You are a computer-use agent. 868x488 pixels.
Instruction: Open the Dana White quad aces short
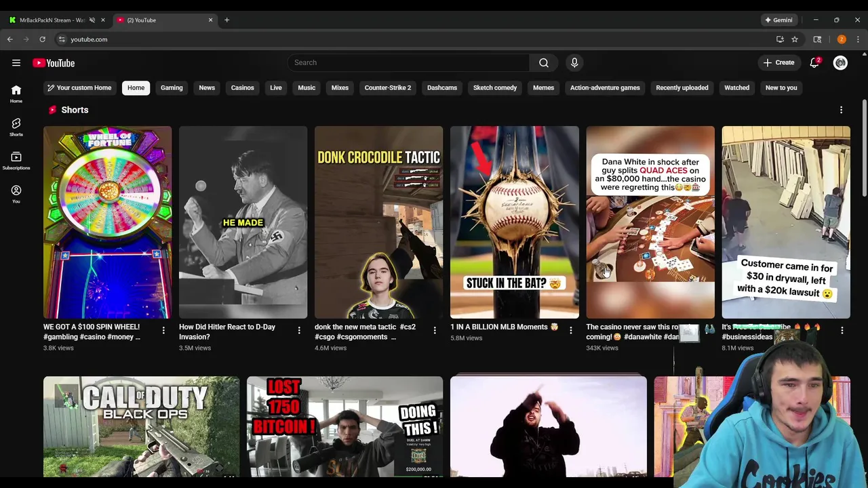650,222
